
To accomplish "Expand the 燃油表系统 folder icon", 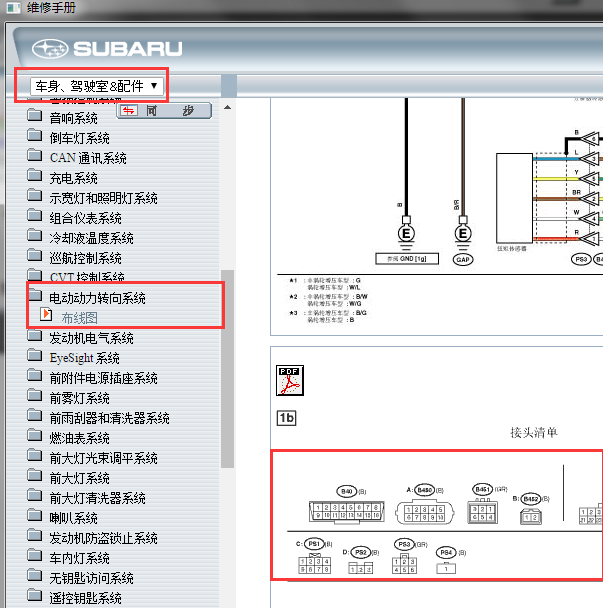I will pyautogui.click(x=35, y=435).
